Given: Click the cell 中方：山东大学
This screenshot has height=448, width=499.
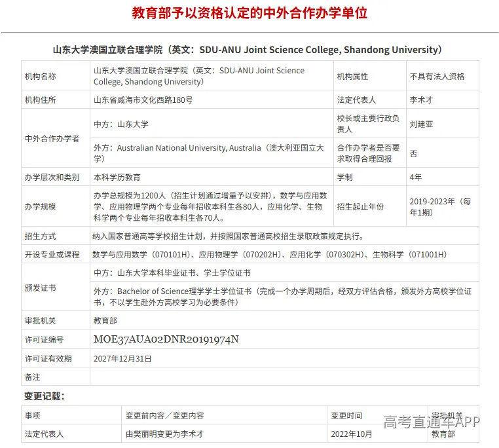Looking at the screenshot, I should click(x=212, y=123).
